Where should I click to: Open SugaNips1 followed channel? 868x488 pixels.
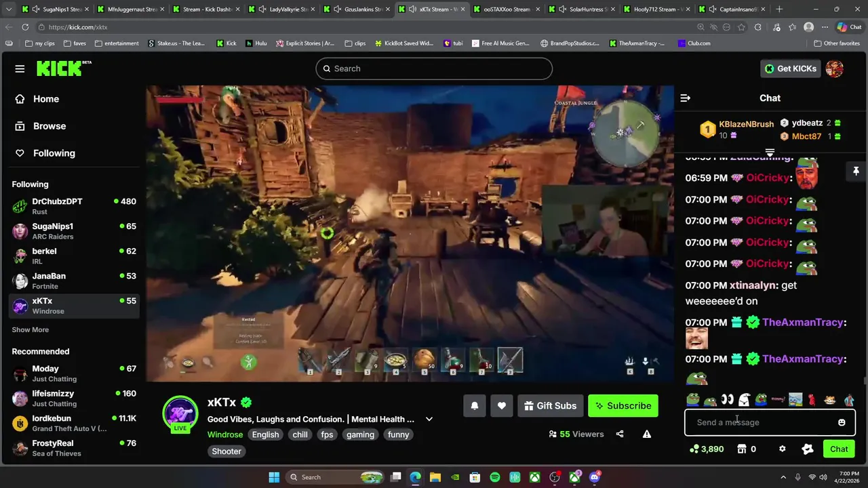75,231
